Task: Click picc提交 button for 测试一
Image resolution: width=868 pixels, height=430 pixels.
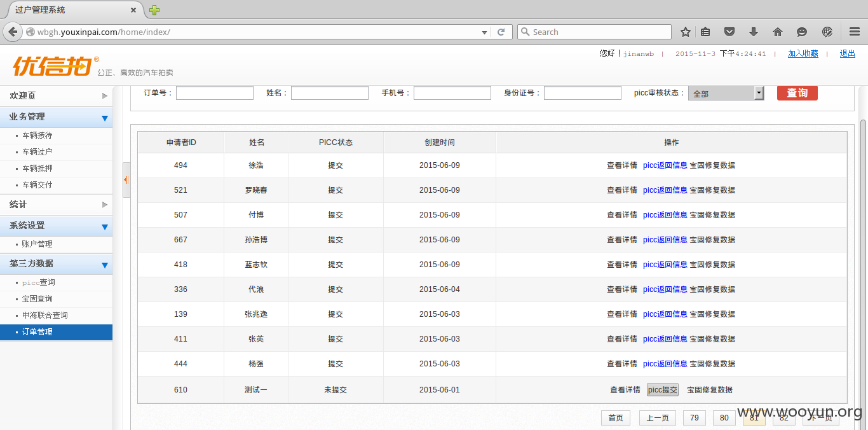Action: pyautogui.click(x=663, y=390)
